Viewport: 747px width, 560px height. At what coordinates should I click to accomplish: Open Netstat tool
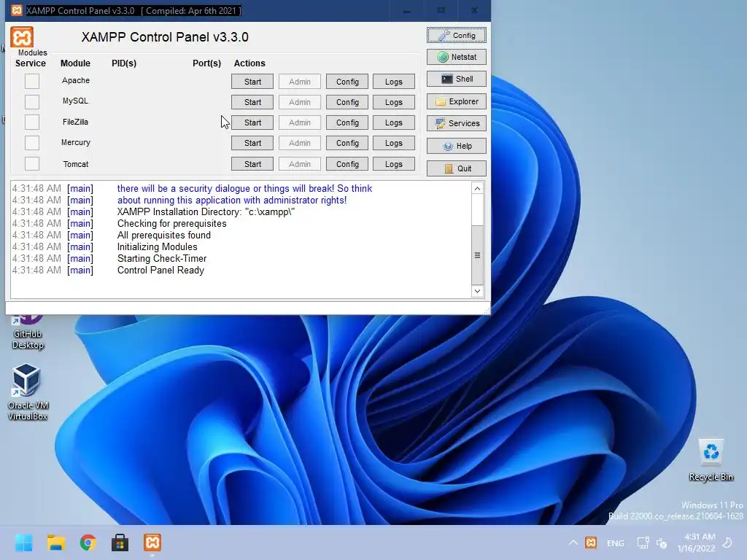[457, 57]
